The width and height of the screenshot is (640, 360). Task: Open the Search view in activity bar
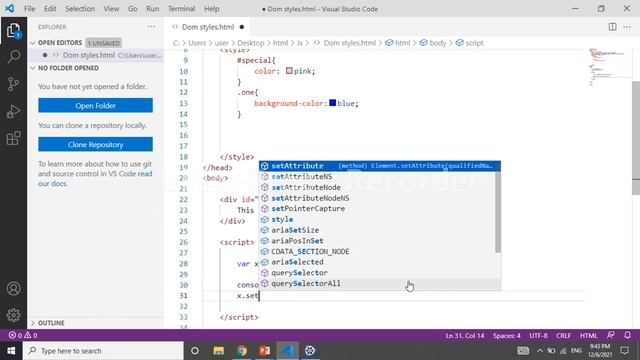[13, 56]
